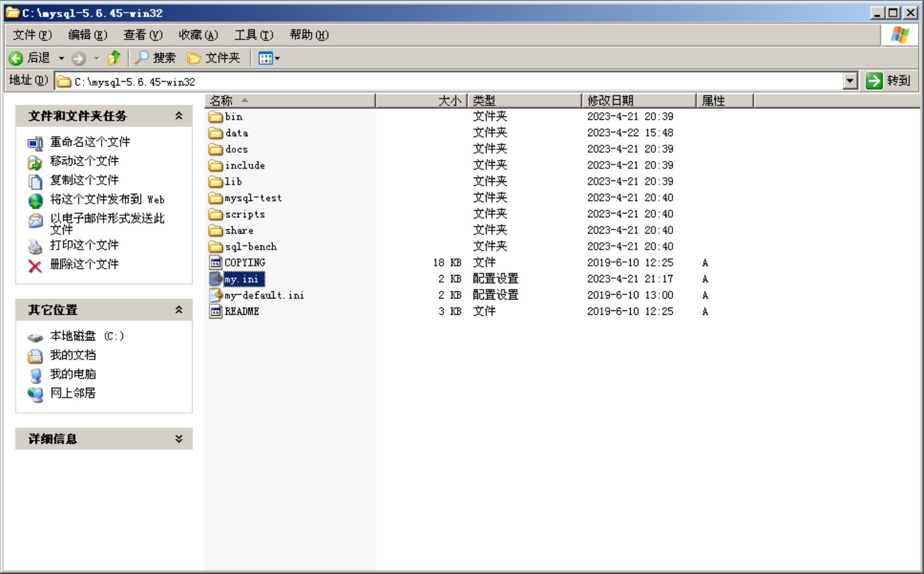Click the Back (后退) arrow icon
Image resolution: width=924 pixels, height=574 pixels.
16,58
